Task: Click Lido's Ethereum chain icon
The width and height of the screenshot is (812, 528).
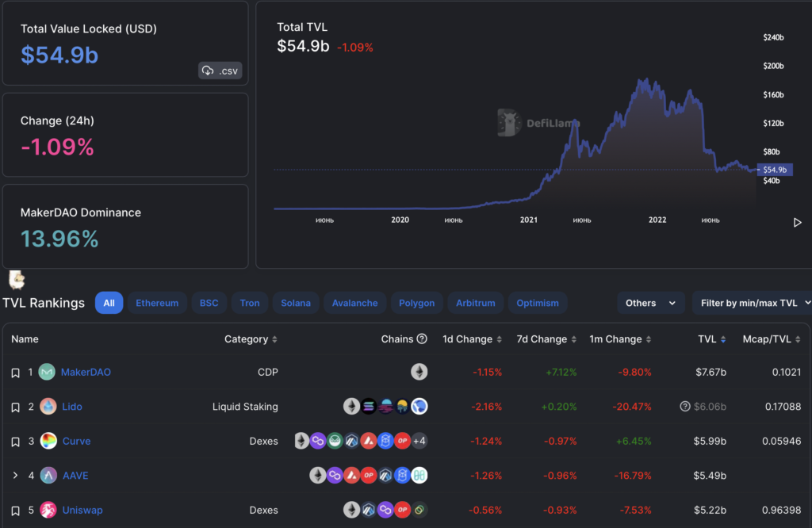Action: pyautogui.click(x=351, y=407)
